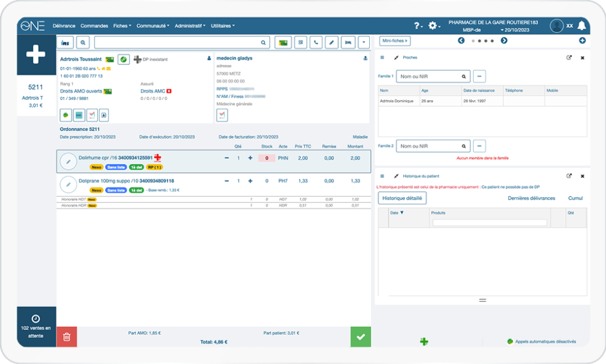Screen dimensions: 606x364
Task: Click the green Vitale card reader icon
Action: point(283,42)
